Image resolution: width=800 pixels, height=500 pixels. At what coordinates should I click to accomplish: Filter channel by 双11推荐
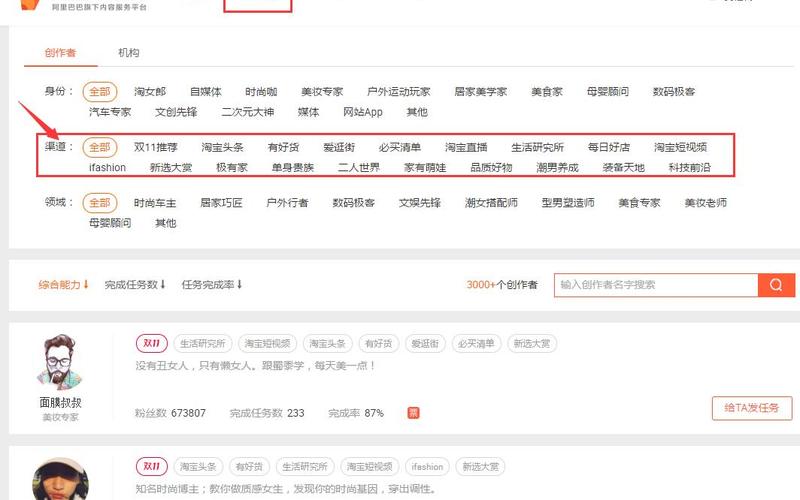tap(156, 147)
